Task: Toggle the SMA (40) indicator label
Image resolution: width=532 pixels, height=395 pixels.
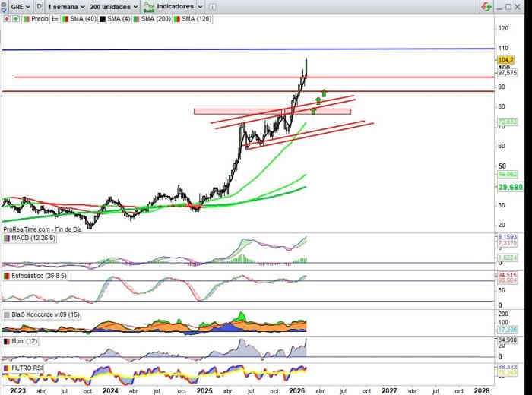Action: [x=78, y=18]
